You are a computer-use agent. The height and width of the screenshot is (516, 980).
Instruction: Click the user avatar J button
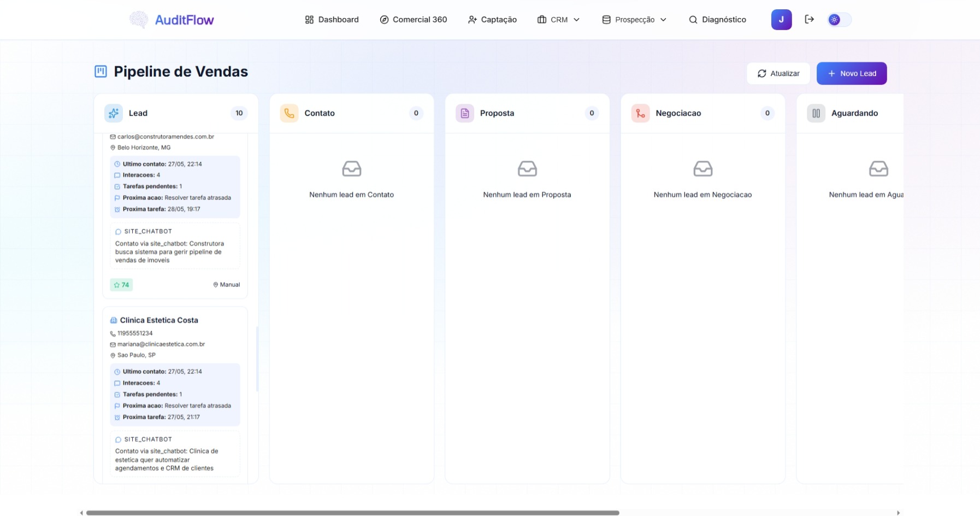click(x=781, y=20)
